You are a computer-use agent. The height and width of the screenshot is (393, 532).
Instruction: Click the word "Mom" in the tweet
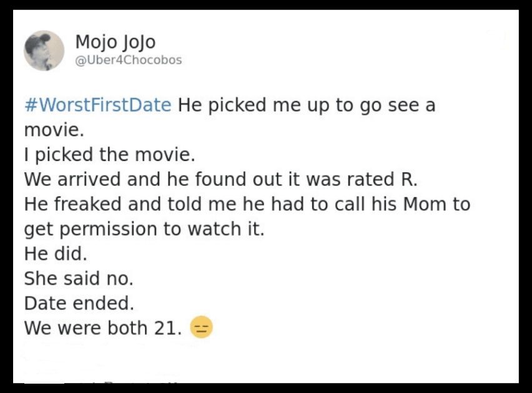click(x=425, y=204)
